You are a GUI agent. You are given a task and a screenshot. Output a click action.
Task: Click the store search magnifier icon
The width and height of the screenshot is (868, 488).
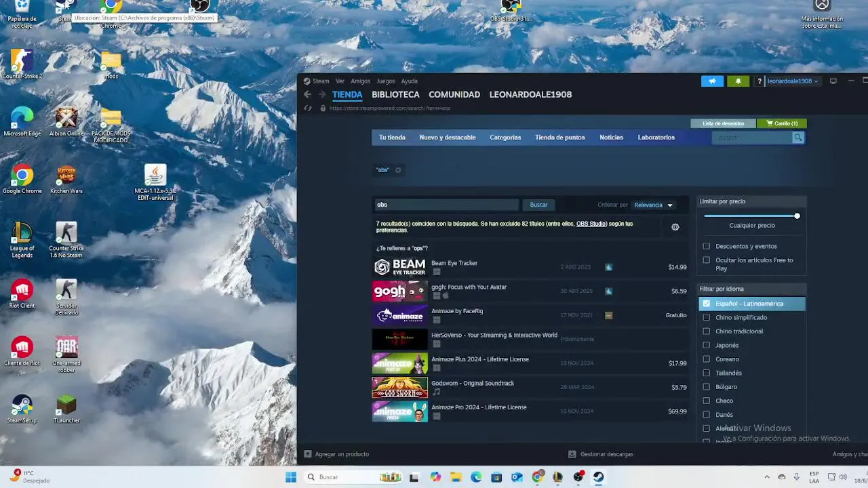798,138
